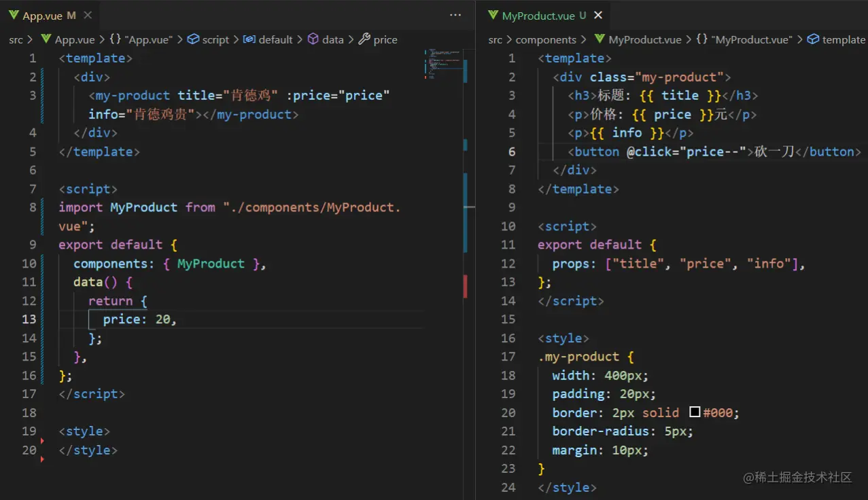Screen dimensions: 868x500
Task: Switch to the App.vue editor tab
Action: point(50,15)
